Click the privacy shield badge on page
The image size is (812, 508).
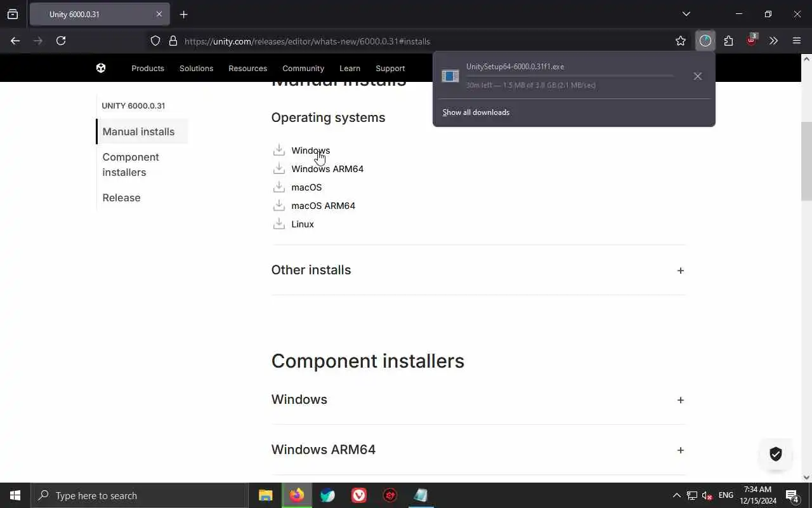tap(776, 454)
